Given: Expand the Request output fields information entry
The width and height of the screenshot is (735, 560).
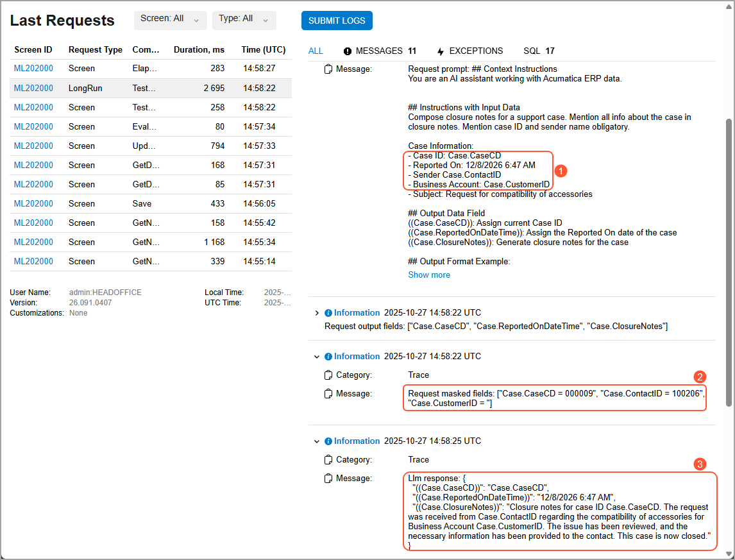Looking at the screenshot, I should coord(317,313).
